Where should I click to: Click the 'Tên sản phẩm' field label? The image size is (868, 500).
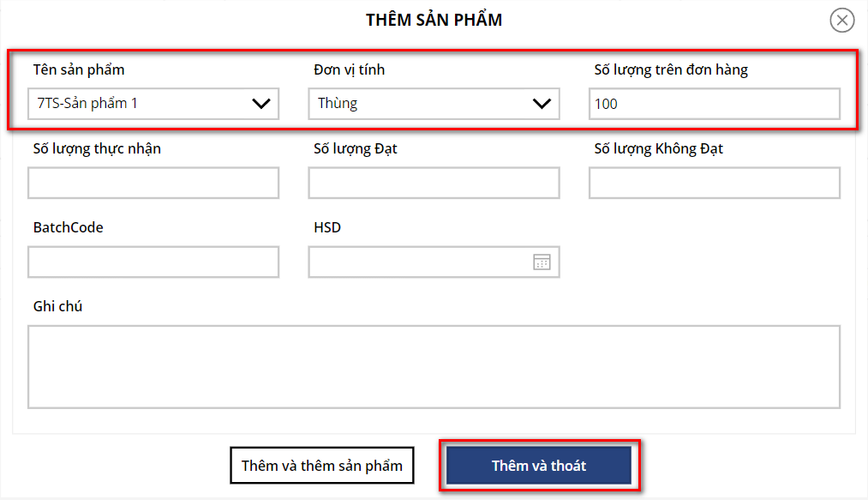pos(85,70)
